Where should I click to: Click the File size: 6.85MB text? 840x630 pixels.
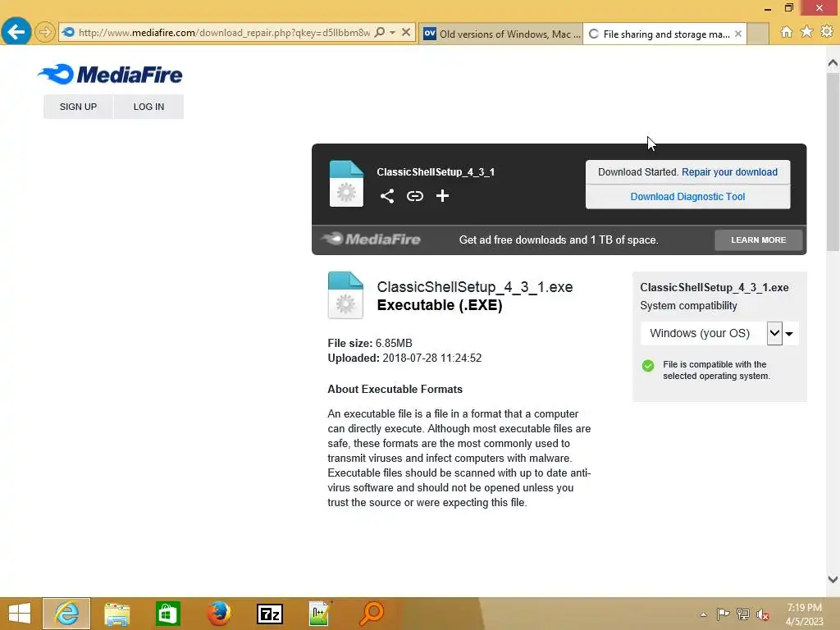(x=370, y=344)
